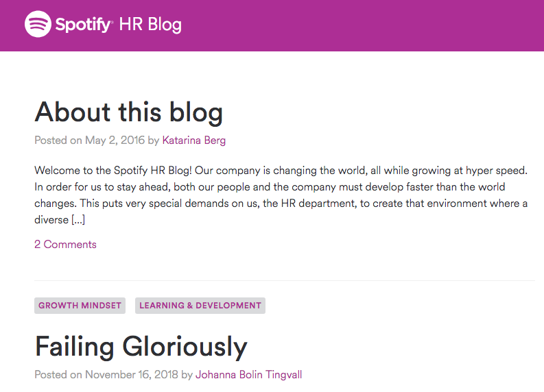Viewport: 544px width, 392px height.
Task: Open the 'Failing Gloriously' article title
Action: click(141, 346)
